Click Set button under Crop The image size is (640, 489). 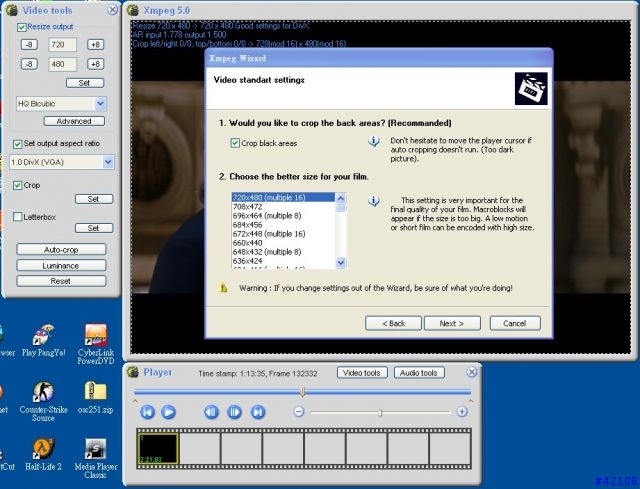coord(94,199)
